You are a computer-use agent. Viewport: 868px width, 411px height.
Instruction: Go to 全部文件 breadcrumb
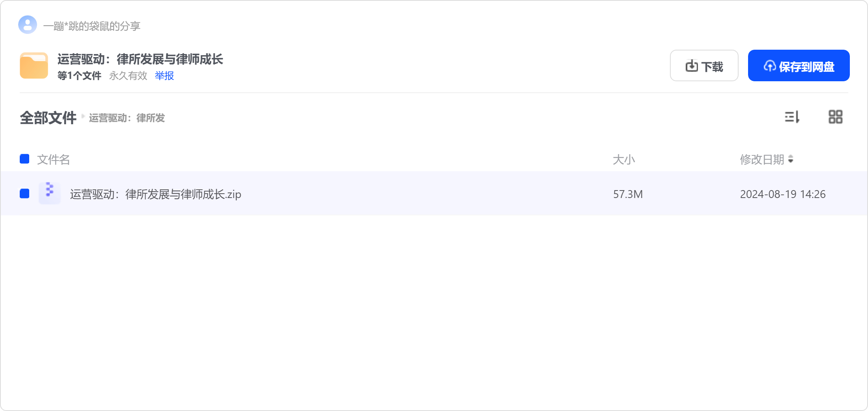click(48, 118)
